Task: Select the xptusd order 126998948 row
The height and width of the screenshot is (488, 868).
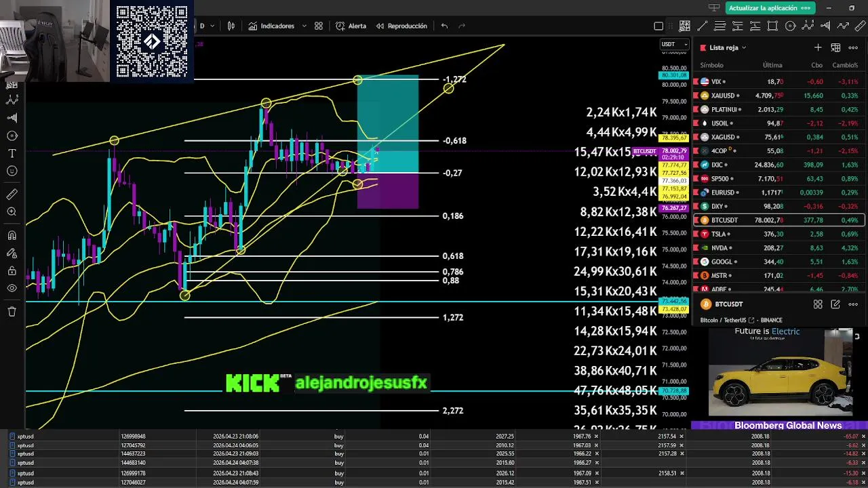Action: (x=434, y=436)
